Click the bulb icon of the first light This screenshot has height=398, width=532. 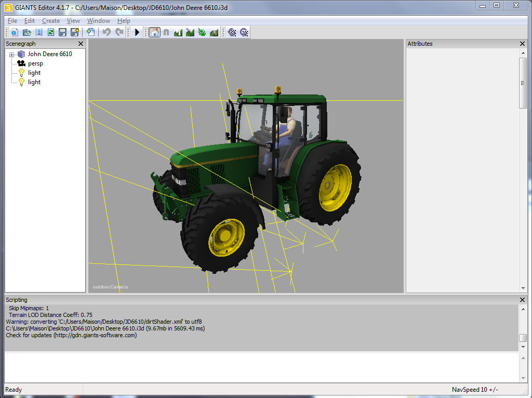[x=21, y=73]
